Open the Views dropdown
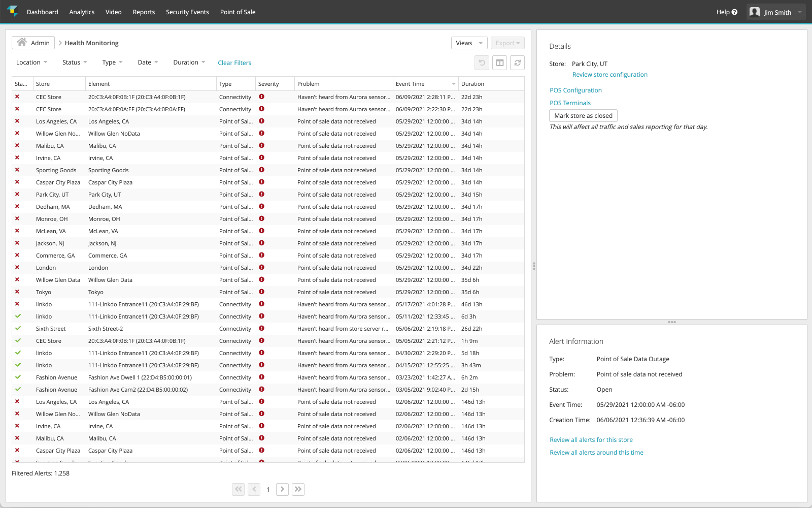Screen dimensions: 812x508 click(x=469, y=43)
